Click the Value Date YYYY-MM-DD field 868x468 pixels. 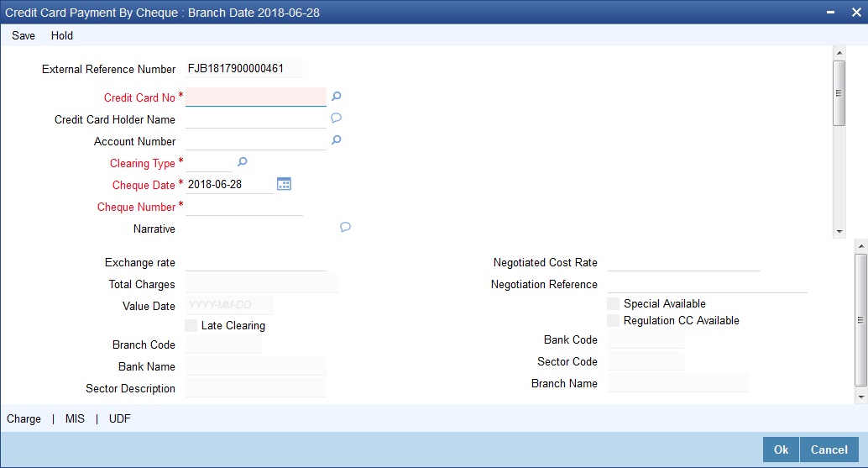(x=229, y=305)
